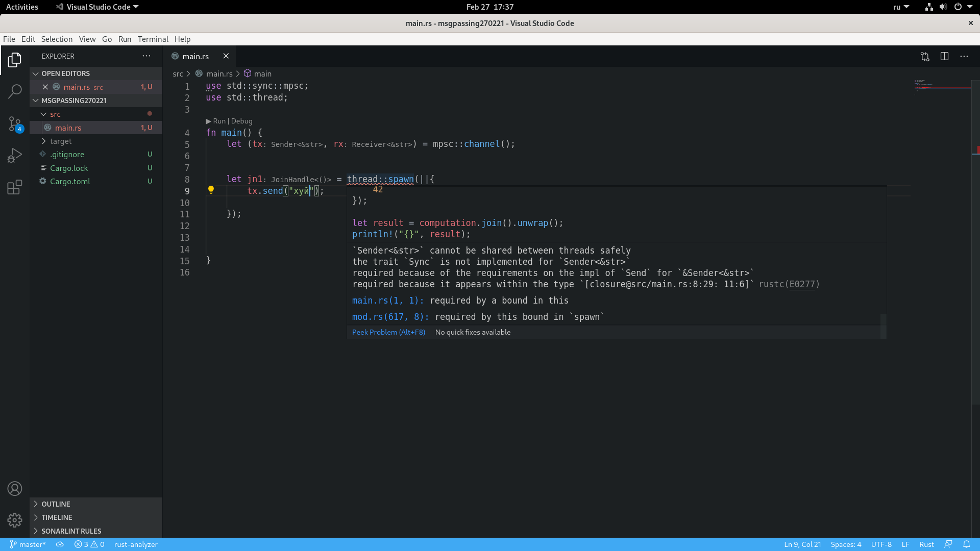Split the editor to the right
980x551 pixels.
pyautogui.click(x=944, y=56)
